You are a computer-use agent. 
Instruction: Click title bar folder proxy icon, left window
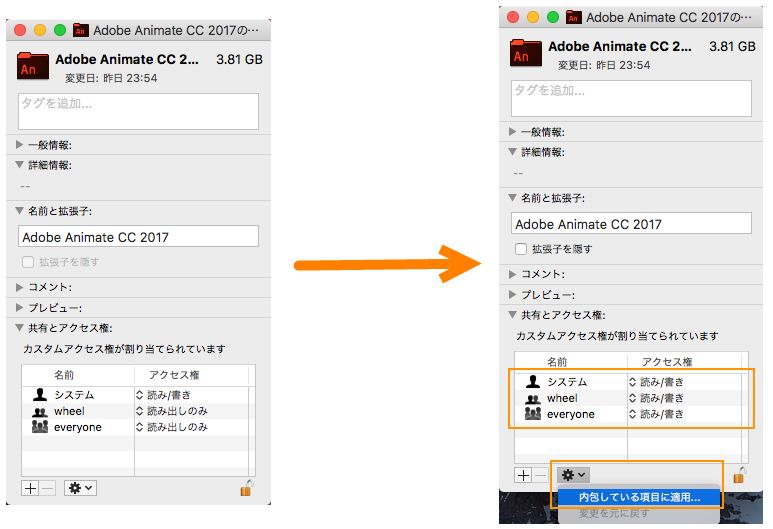tap(81, 30)
